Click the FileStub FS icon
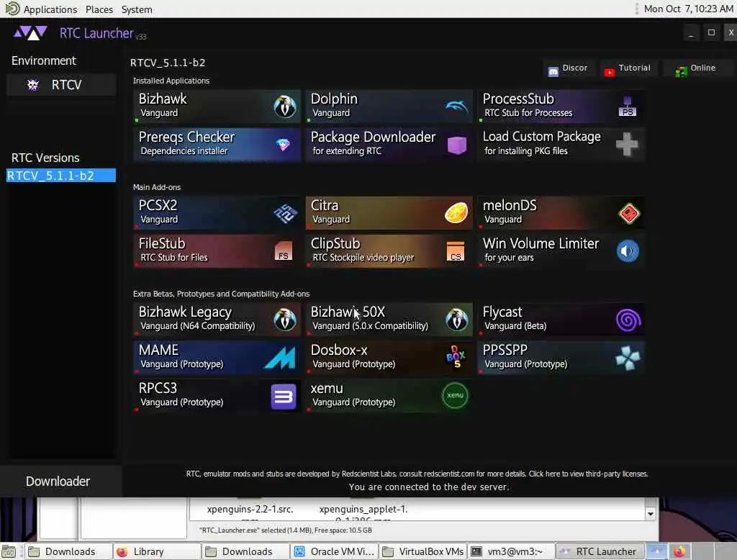The height and width of the screenshot is (560, 737). pyautogui.click(x=284, y=250)
